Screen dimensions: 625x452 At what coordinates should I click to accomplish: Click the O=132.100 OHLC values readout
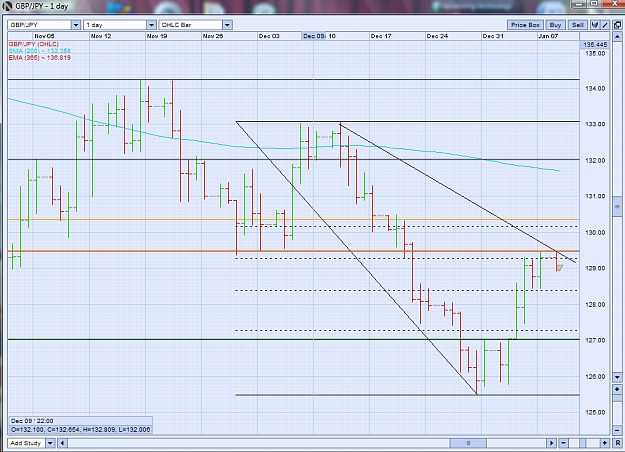80,430
